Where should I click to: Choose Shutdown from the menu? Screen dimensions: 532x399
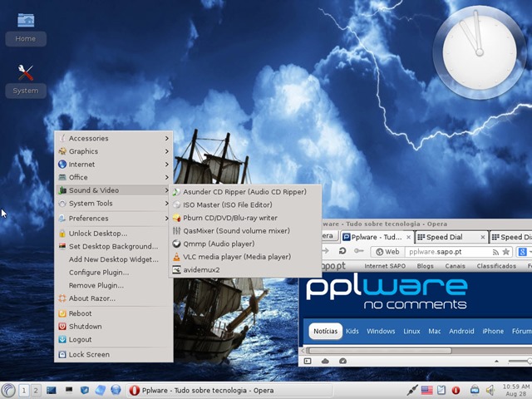114,327
